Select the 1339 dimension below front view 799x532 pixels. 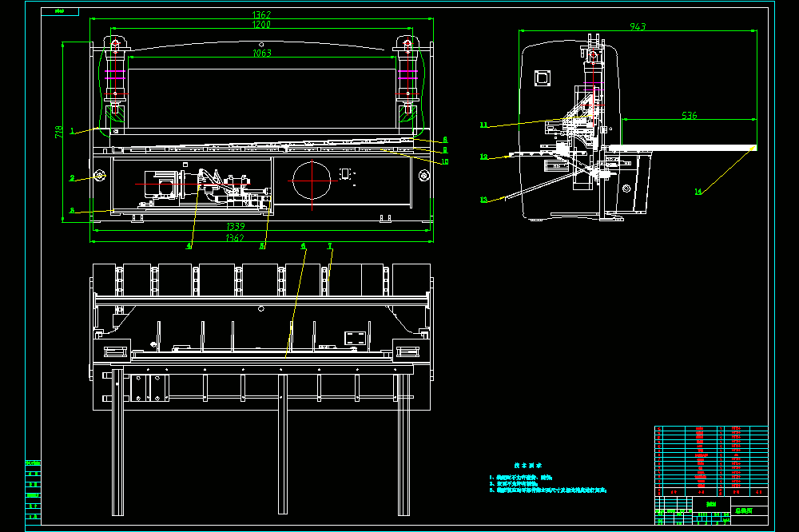236,226
